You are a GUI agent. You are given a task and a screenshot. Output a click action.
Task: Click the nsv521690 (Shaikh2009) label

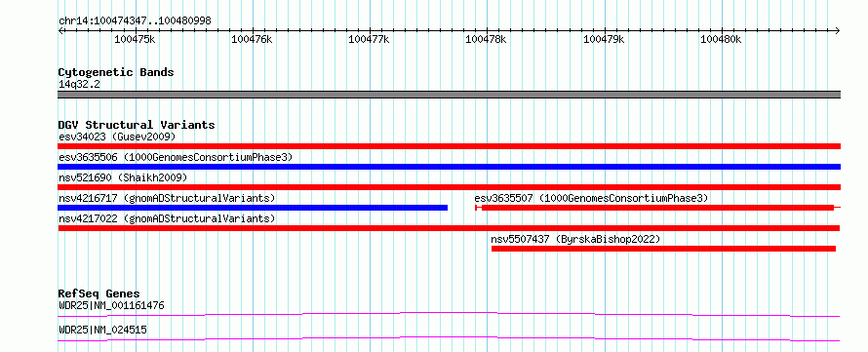point(123,177)
